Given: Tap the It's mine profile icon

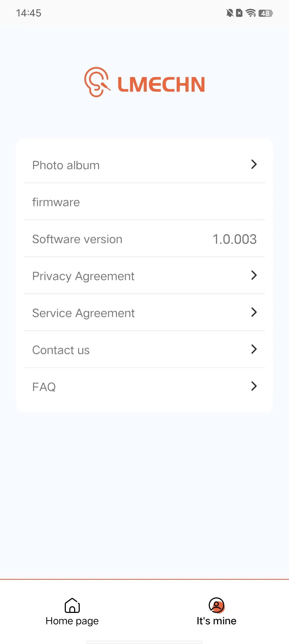Looking at the screenshot, I should click(216, 605).
